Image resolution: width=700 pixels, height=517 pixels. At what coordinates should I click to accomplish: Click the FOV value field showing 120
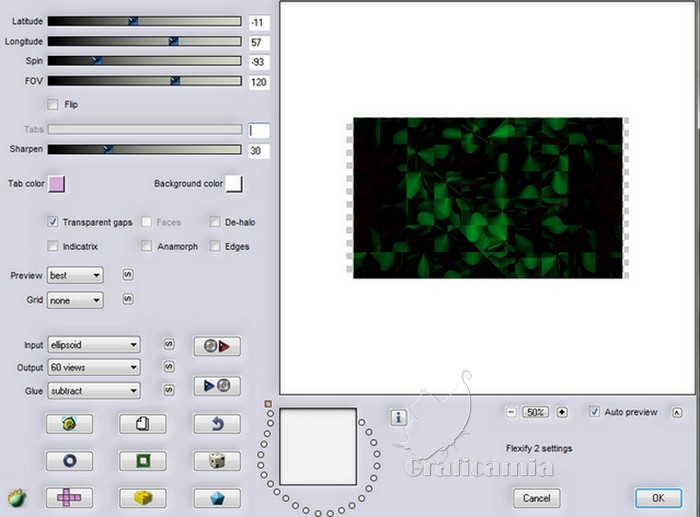[x=259, y=82]
